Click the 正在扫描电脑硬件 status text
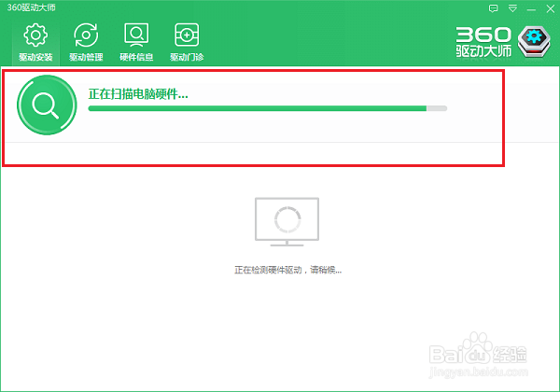 click(x=138, y=94)
